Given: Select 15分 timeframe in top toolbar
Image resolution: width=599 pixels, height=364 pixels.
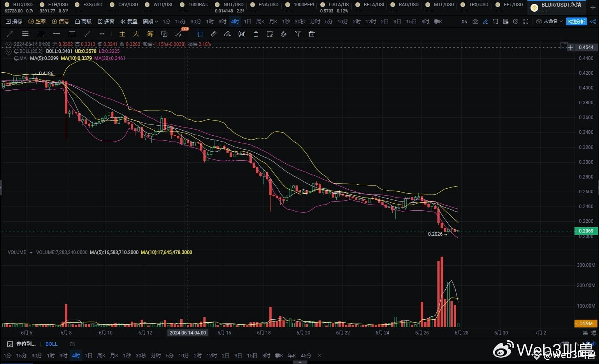Looking at the screenshot, I should pyautogui.click(x=181, y=21).
